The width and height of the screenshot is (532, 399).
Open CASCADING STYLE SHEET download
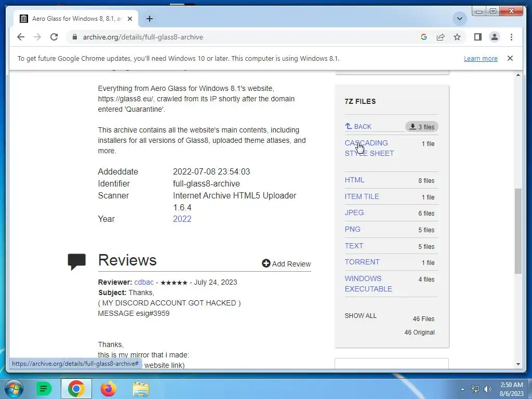pyautogui.click(x=369, y=148)
